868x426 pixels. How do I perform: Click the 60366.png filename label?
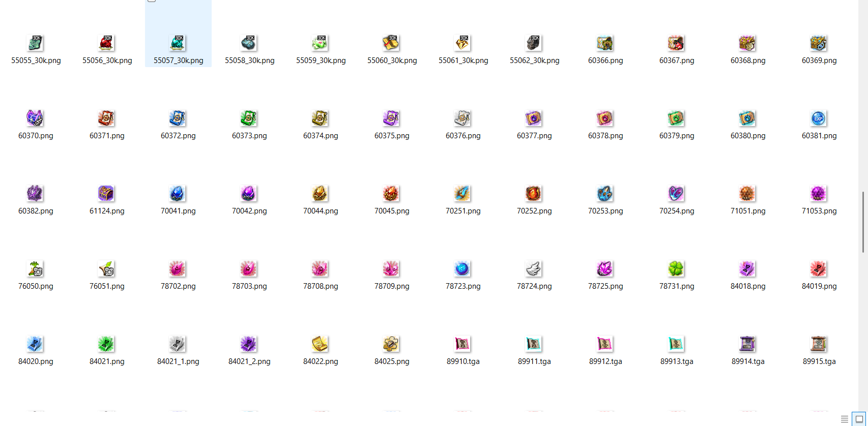(x=605, y=60)
